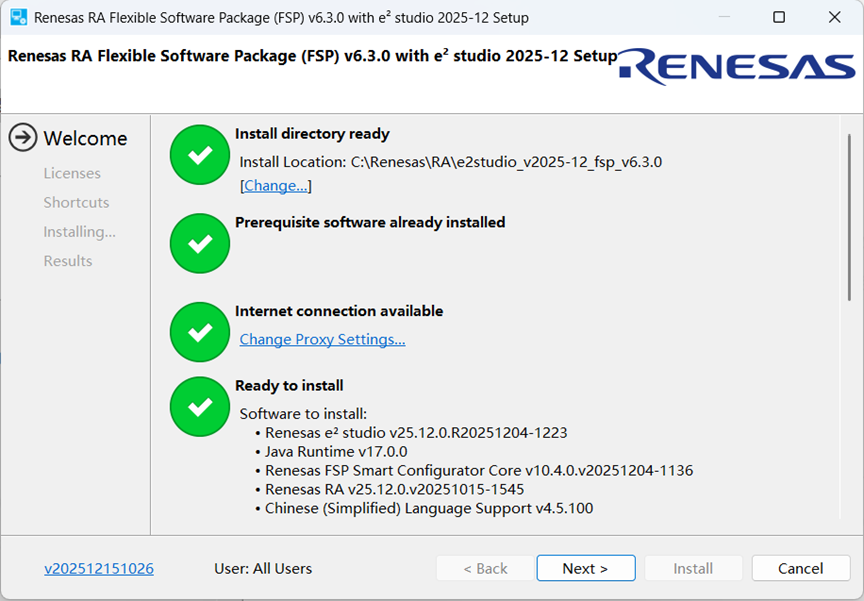Click the bold setup title in the header
Image resolution: width=864 pixels, height=601 pixels.
click(x=312, y=56)
